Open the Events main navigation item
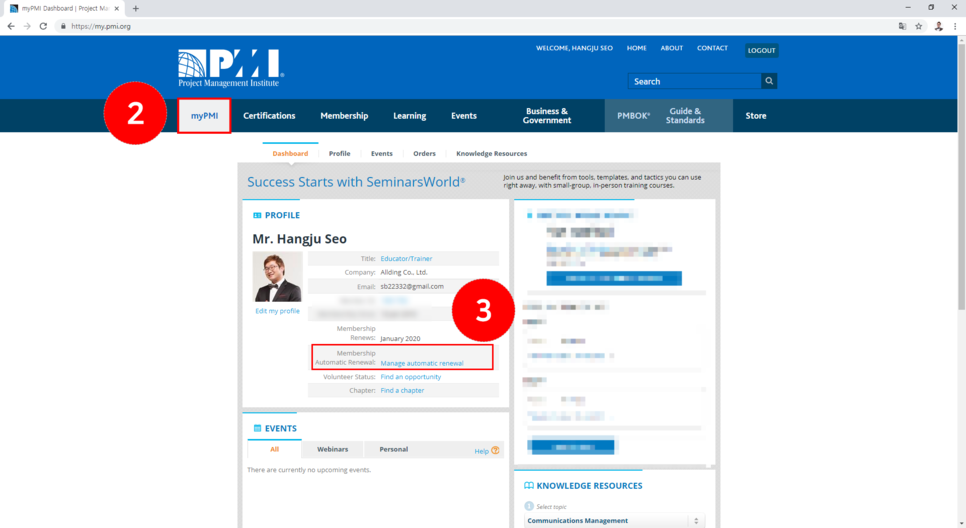Viewport: 966px width, 528px height. pos(464,115)
